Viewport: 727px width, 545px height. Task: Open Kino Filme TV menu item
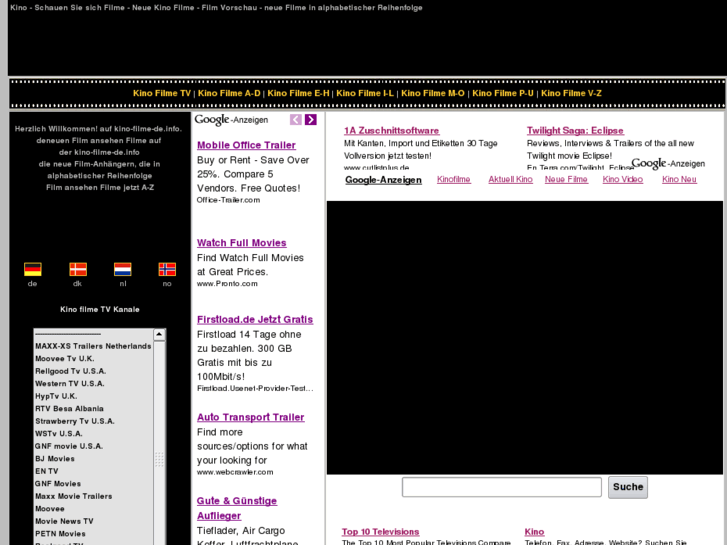[x=162, y=93]
